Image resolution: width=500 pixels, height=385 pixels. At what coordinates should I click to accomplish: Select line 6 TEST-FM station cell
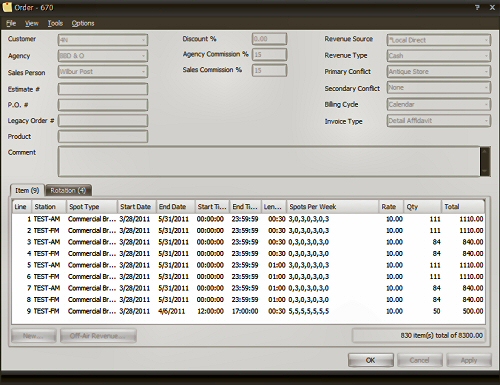pyautogui.click(x=47, y=277)
